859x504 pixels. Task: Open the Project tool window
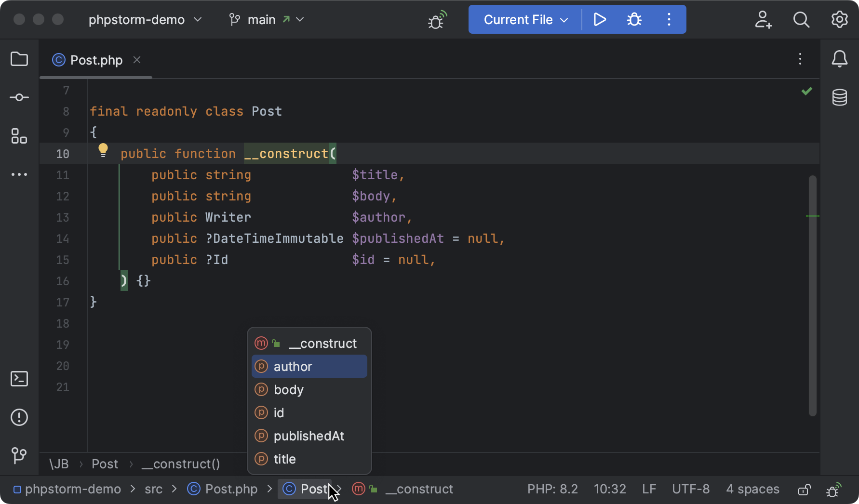[x=19, y=59]
